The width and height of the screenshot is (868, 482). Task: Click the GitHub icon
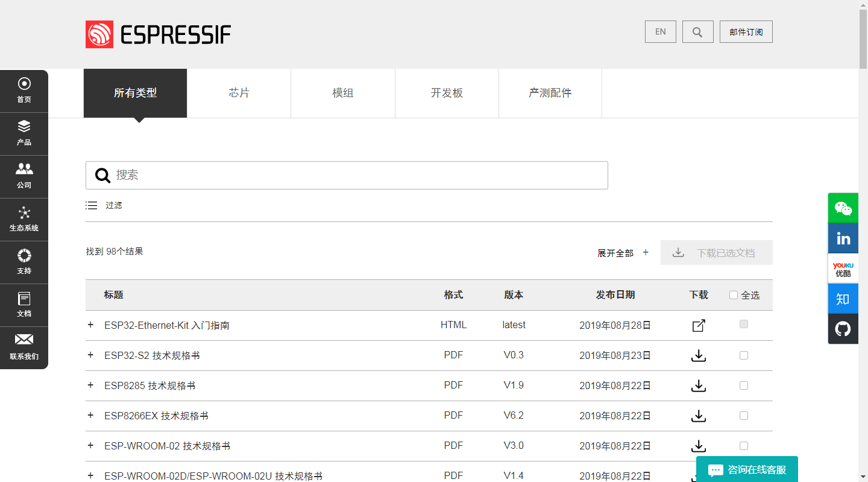pyautogui.click(x=843, y=329)
